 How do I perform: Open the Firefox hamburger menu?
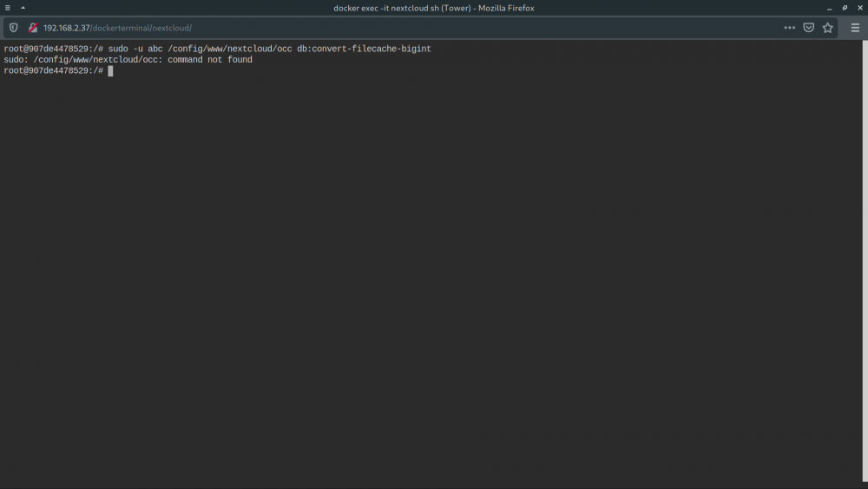[855, 28]
